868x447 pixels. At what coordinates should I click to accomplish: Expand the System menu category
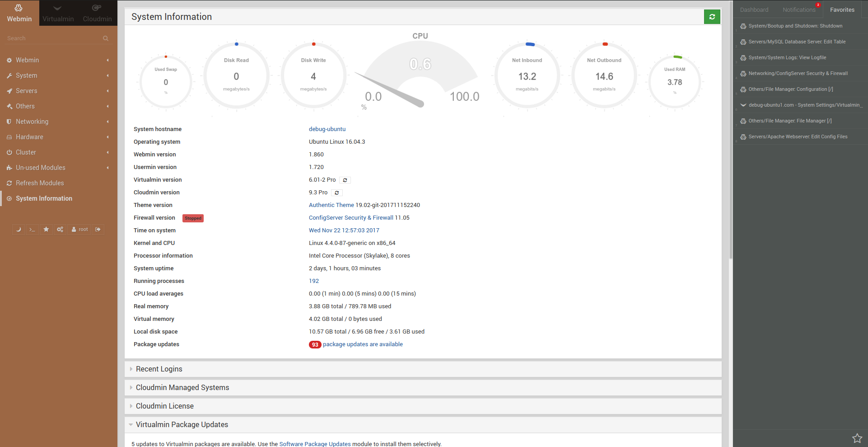pos(59,75)
